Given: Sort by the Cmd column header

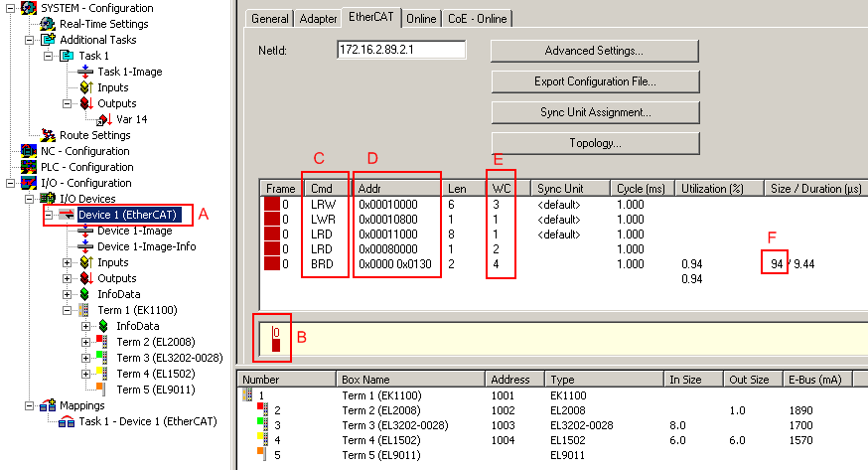Looking at the screenshot, I should 327,188.
